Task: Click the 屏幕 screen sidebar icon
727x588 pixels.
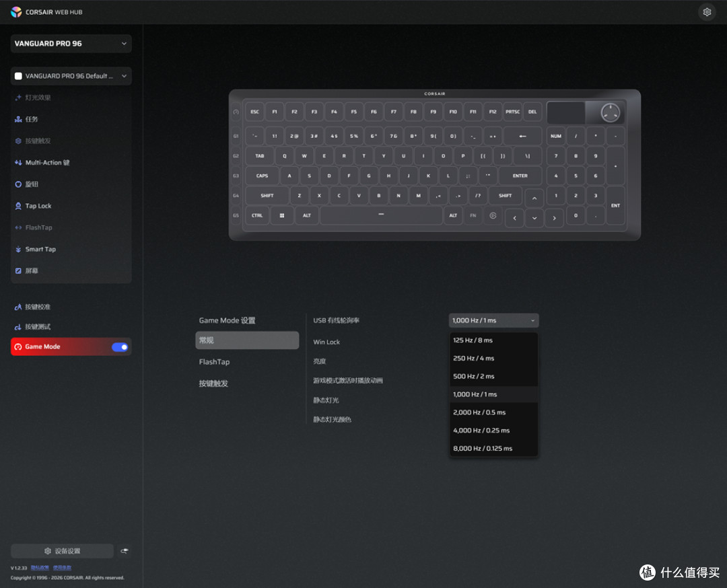Action: [18, 271]
